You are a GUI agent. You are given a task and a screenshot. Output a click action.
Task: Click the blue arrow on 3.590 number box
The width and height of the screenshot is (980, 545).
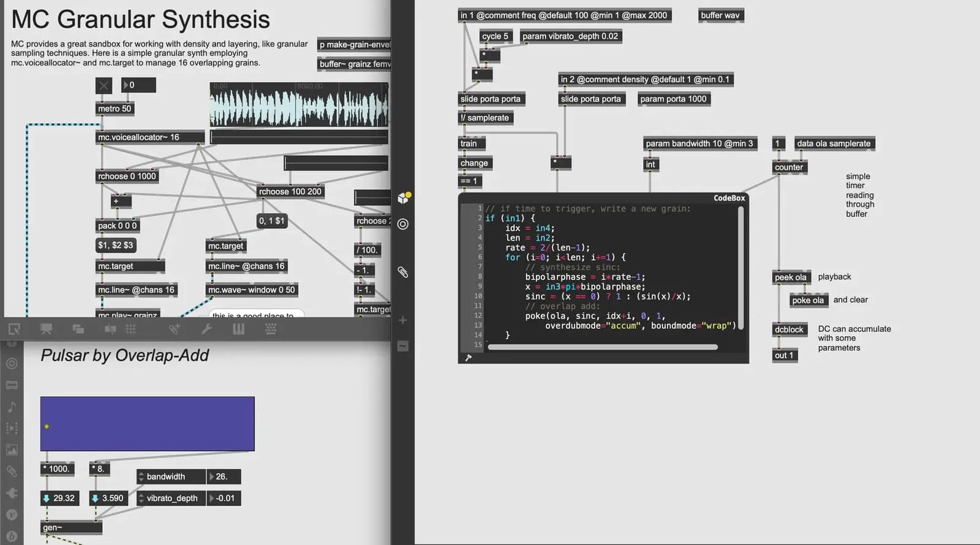pos(95,498)
